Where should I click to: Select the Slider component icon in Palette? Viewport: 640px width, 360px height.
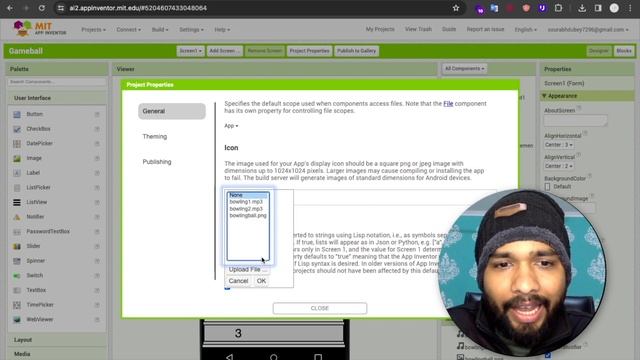[17, 247]
